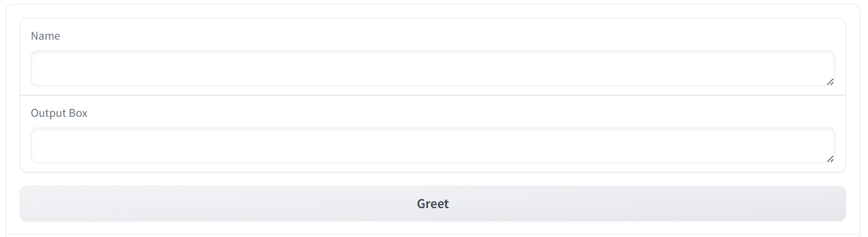The image size is (868, 237).
Task: Click the Output Box label
Action: tap(59, 113)
